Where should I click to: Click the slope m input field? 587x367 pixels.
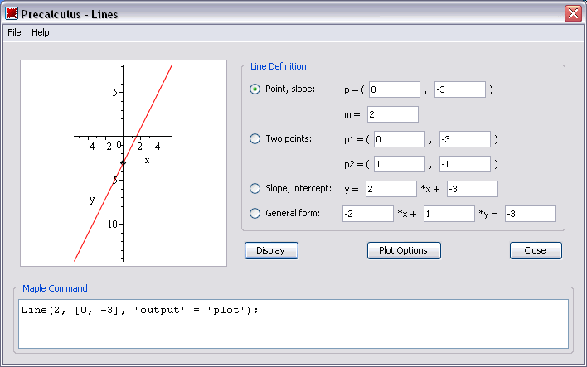click(x=393, y=115)
